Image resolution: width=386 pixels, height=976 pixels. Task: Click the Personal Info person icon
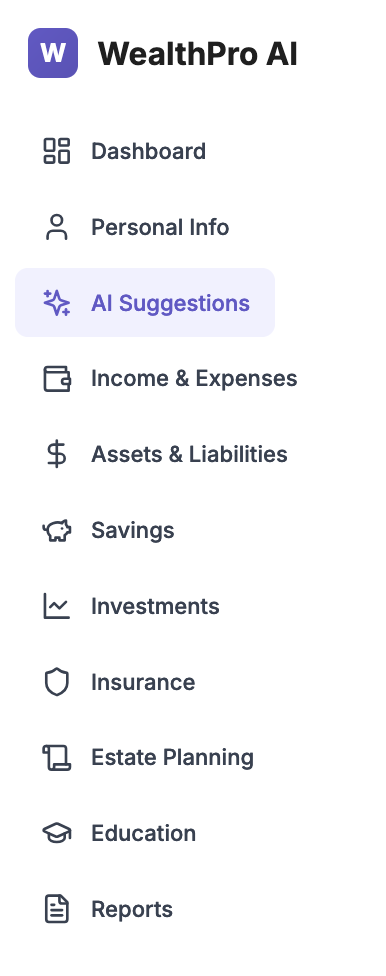tap(57, 227)
